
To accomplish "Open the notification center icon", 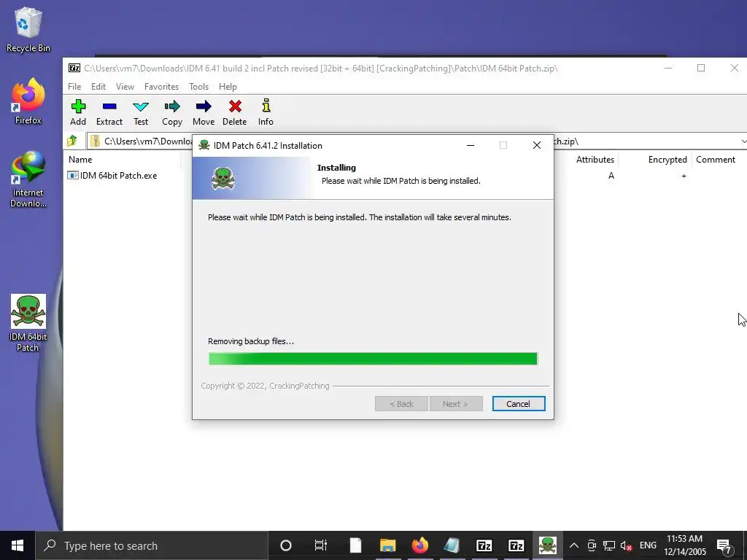I will [x=724, y=545].
